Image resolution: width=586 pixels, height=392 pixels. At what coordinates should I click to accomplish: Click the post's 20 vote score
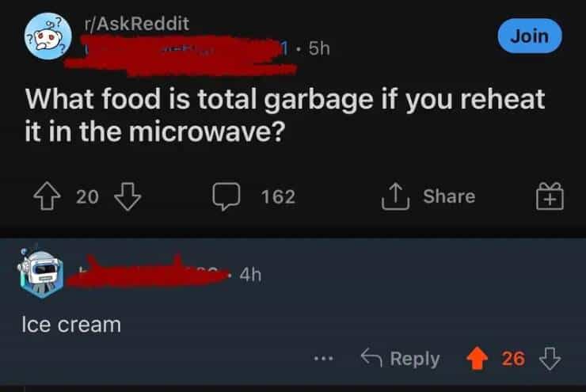click(87, 196)
